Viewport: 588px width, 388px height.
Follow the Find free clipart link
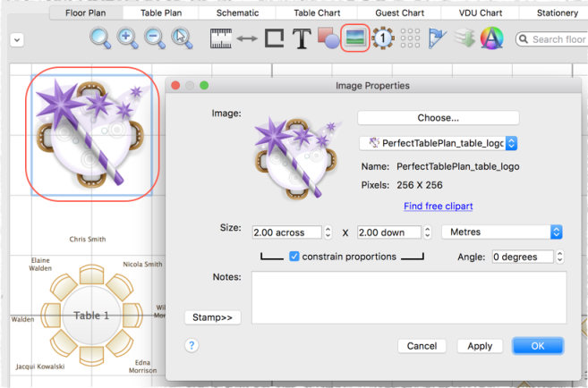point(438,206)
